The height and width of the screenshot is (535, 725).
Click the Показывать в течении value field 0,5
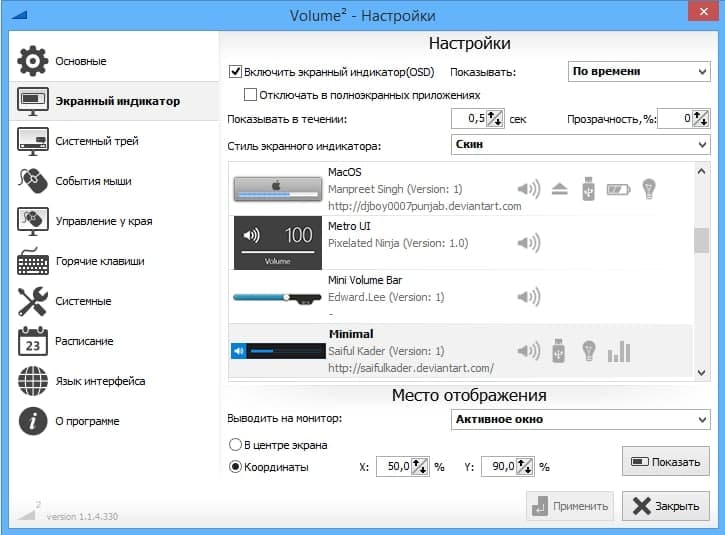point(469,119)
